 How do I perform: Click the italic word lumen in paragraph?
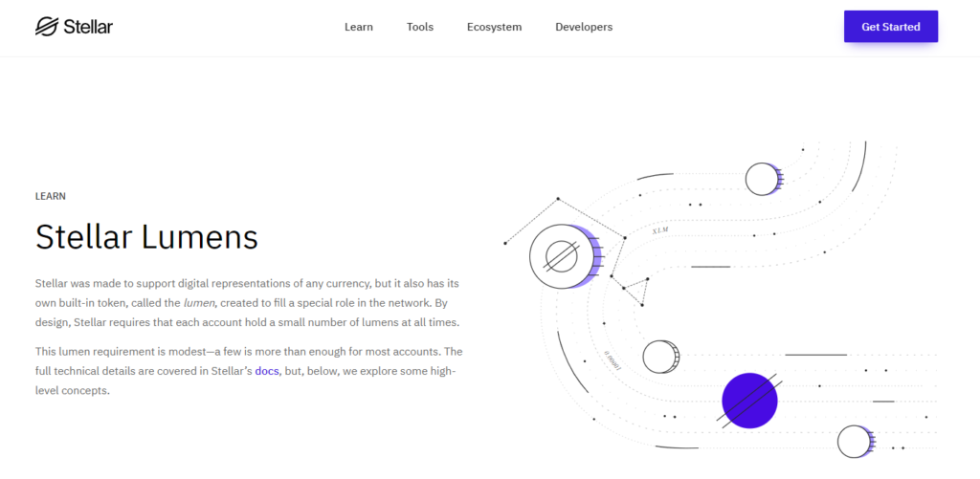pos(199,303)
